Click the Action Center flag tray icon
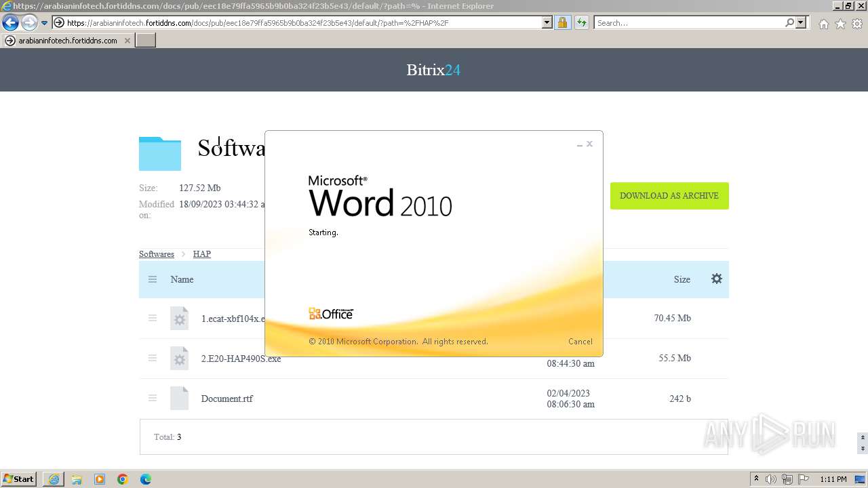 pyautogui.click(x=803, y=479)
